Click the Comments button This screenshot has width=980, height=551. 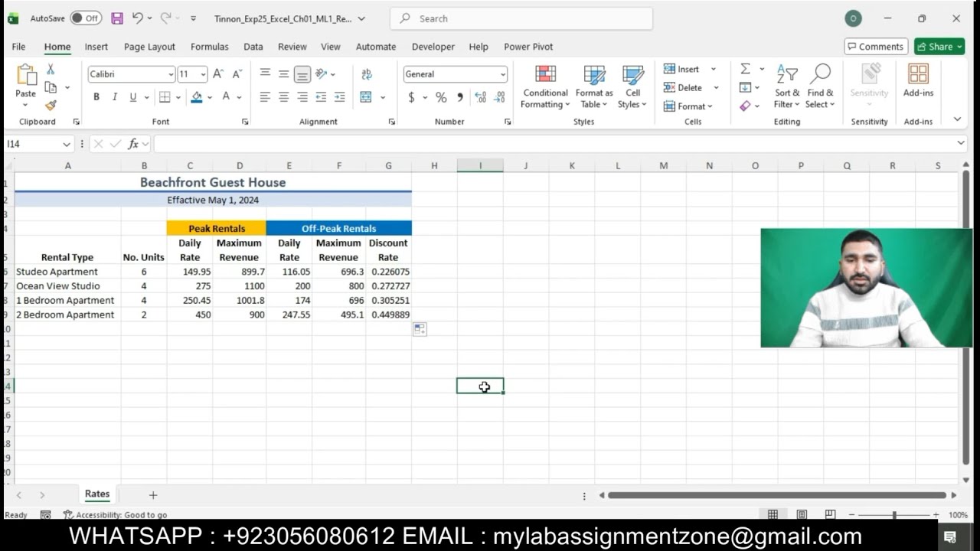coord(876,47)
